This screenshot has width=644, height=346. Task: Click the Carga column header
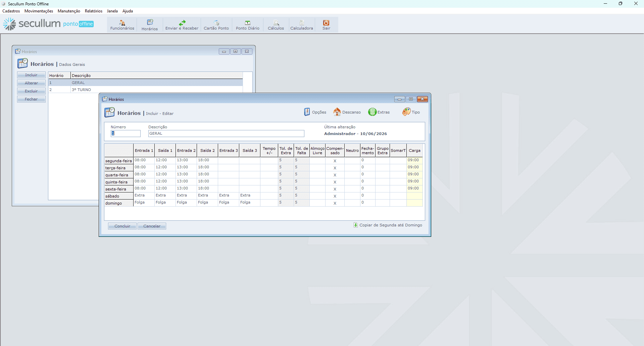click(414, 150)
